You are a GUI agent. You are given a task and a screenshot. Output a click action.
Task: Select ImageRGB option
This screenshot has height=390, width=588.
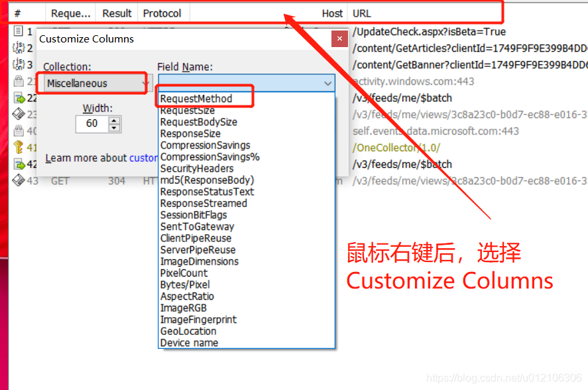184,308
